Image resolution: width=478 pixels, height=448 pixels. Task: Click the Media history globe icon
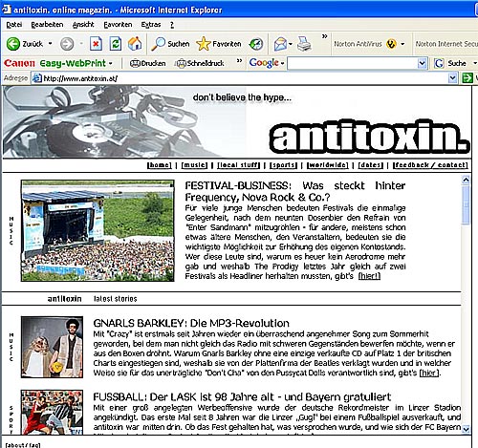(x=256, y=44)
